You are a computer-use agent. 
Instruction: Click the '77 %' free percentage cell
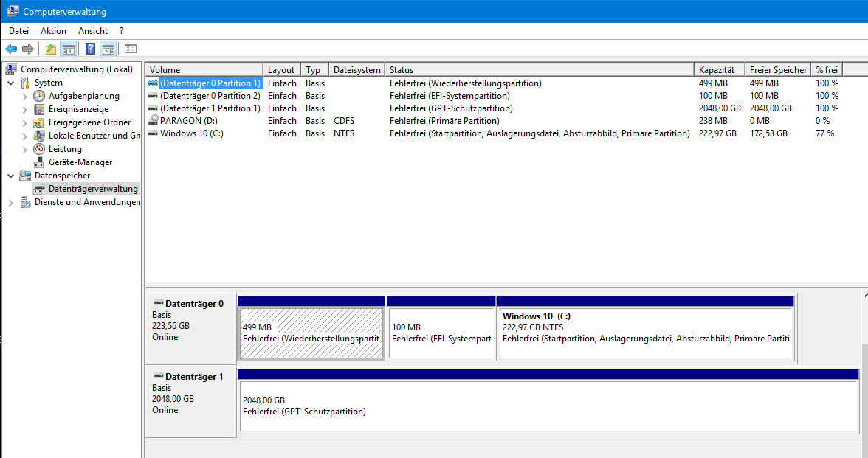tap(825, 133)
